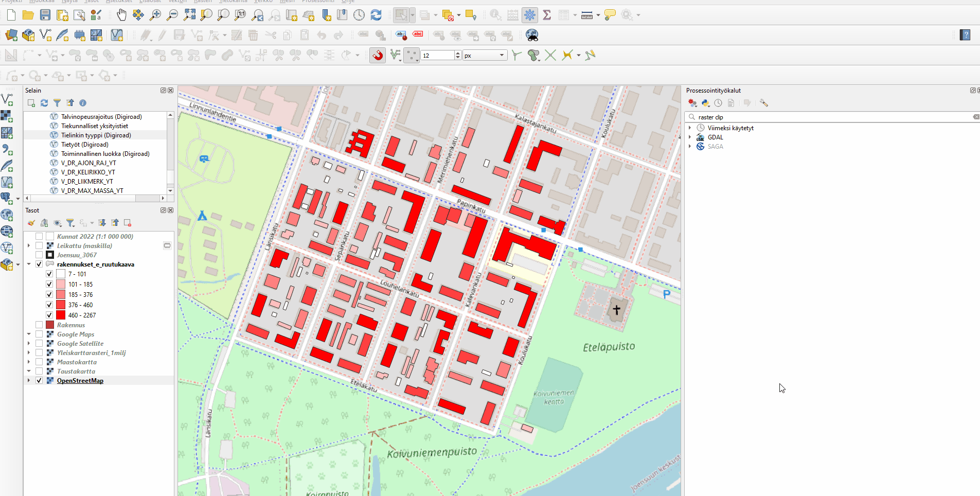Open the temporal controller clock icon
The width and height of the screenshot is (980, 496).
coord(359,15)
